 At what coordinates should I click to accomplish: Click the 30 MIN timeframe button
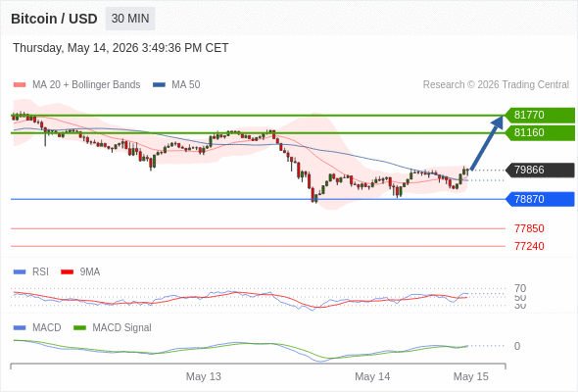click(130, 19)
